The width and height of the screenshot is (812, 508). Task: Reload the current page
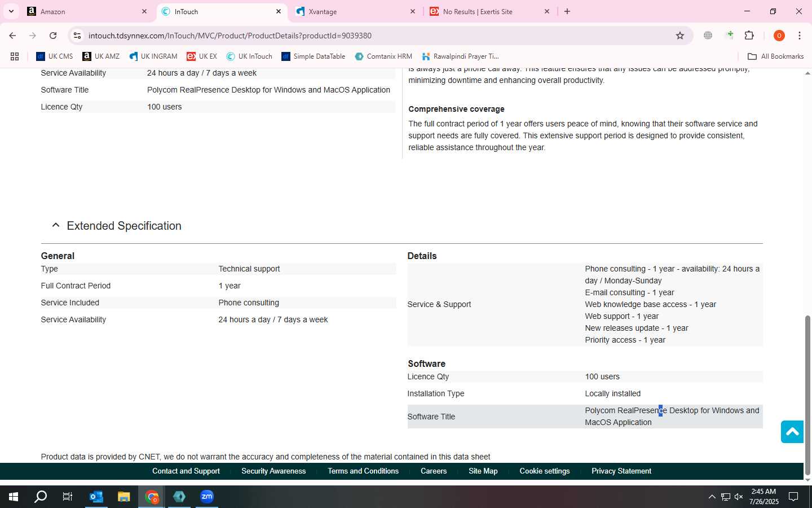click(x=53, y=36)
